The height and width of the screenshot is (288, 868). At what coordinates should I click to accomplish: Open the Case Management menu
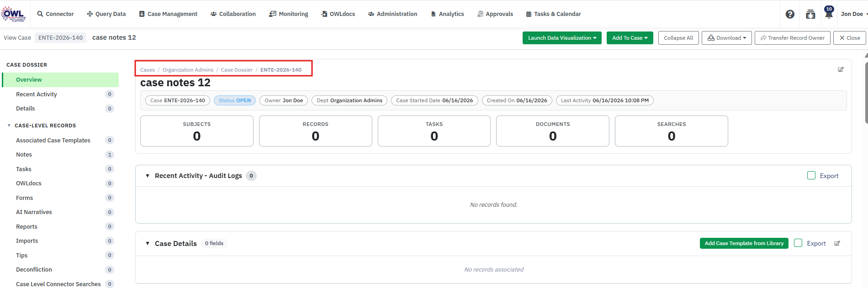pos(168,14)
